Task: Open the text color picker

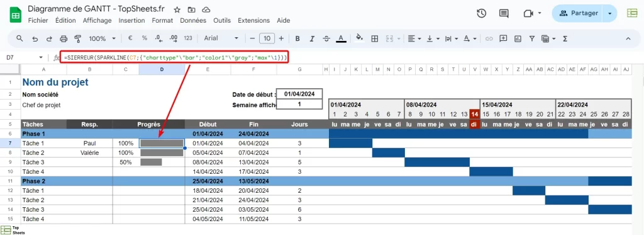Action: point(340,38)
